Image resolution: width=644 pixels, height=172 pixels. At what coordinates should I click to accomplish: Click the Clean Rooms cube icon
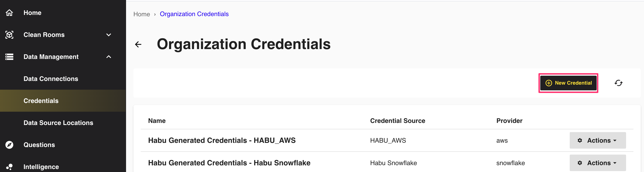(9, 35)
